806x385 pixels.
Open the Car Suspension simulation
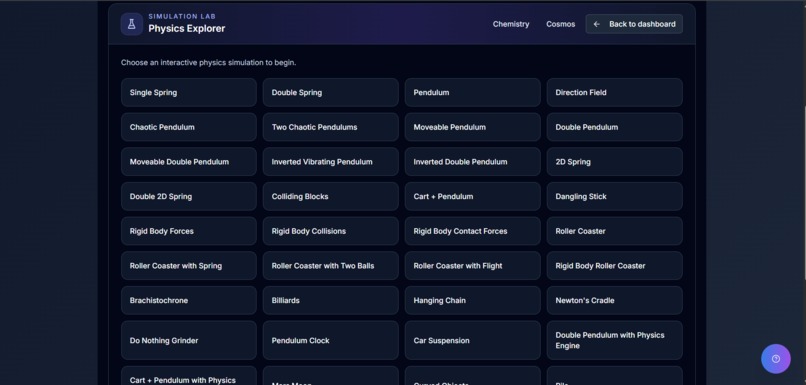pyautogui.click(x=472, y=340)
